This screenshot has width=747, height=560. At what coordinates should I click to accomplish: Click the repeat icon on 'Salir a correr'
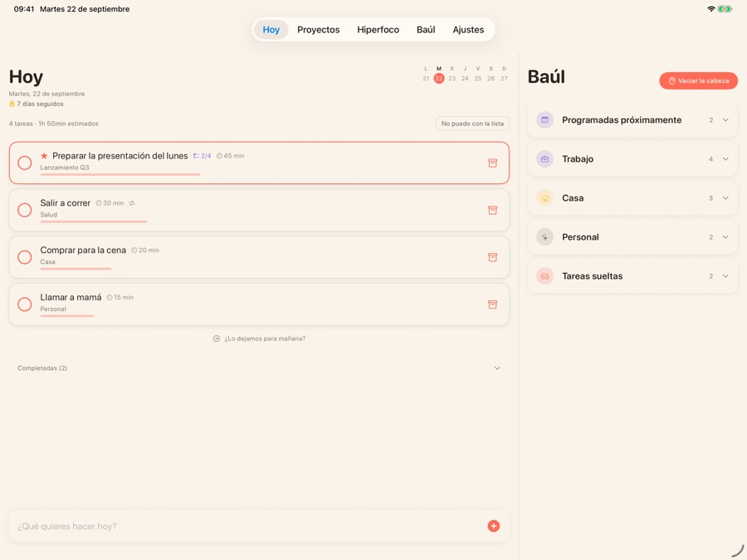[x=132, y=203]
